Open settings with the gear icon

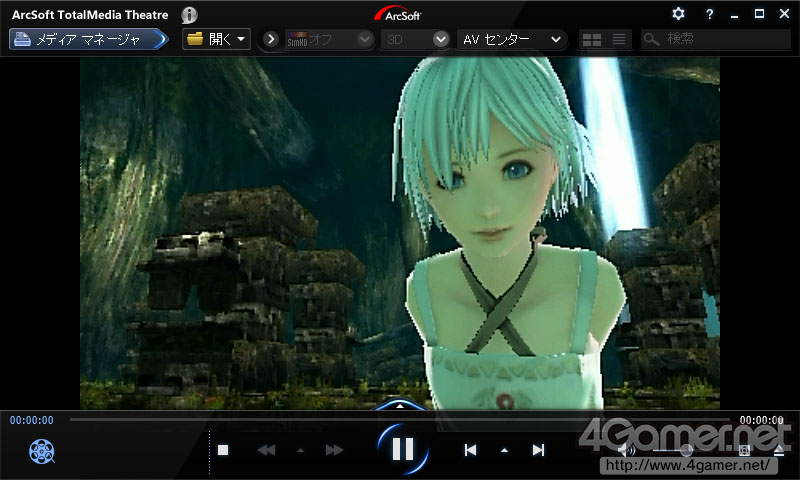(x=678, y=13)
